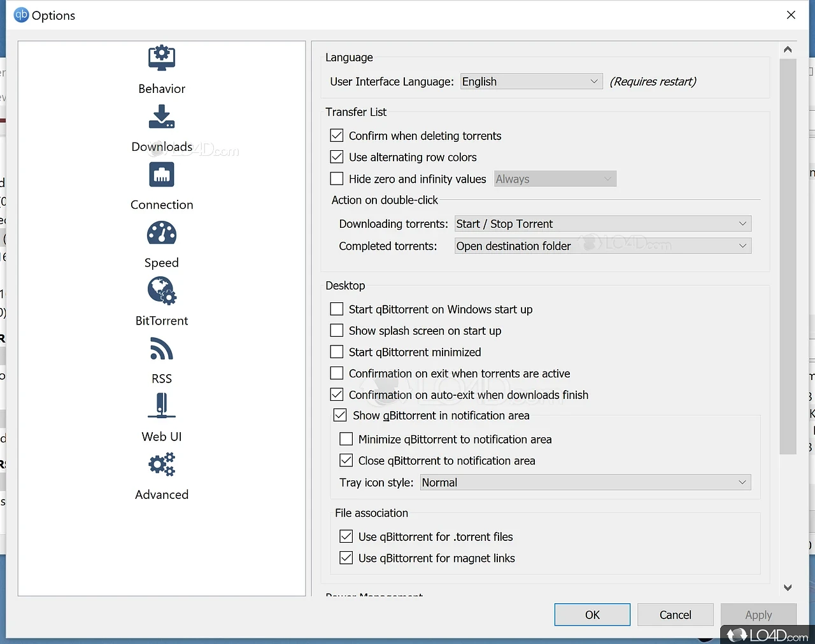This screenshot has height=644, width=815.
Task: Open the Advanced gears icon
Action: (x=162, y=465)
